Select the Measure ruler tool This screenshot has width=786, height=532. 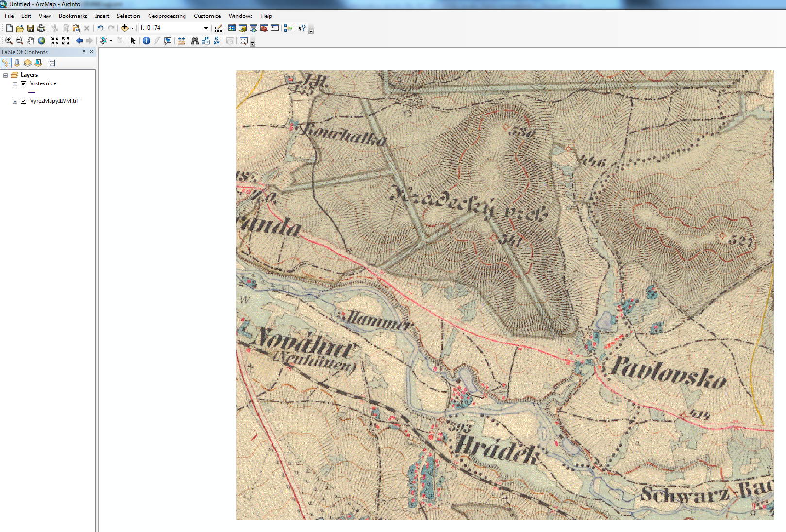tap(182, 41)
